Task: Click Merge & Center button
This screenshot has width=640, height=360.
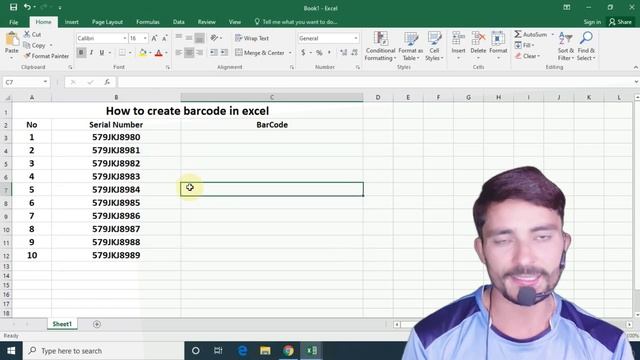Action: (x=260, y=53)
